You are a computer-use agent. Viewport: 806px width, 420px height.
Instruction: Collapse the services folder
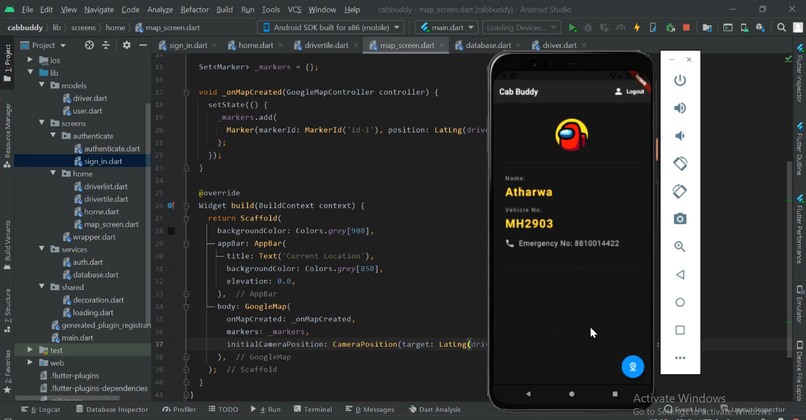click(42, 249)
